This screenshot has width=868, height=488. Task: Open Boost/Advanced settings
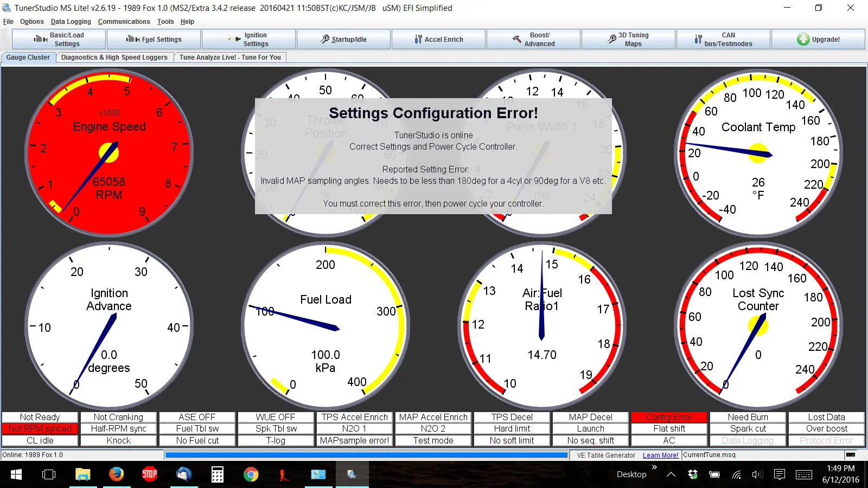pos(533,40)
